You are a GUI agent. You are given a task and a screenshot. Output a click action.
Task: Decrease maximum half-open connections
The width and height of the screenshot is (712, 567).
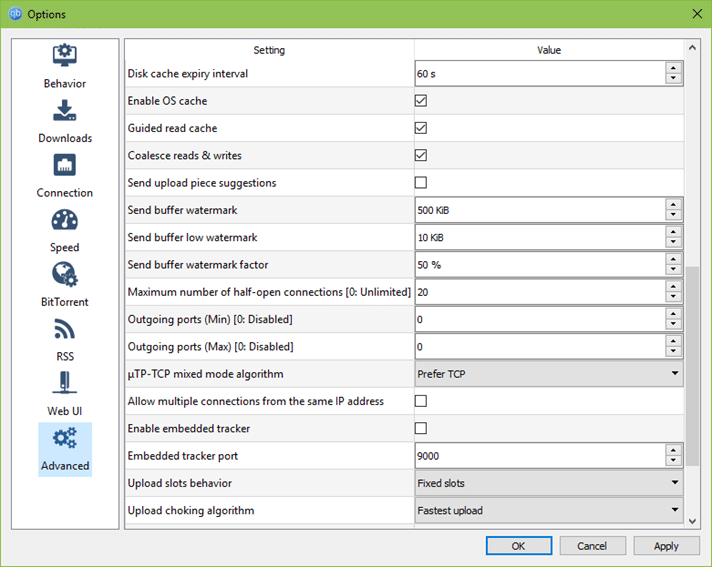tap(673, 297)
